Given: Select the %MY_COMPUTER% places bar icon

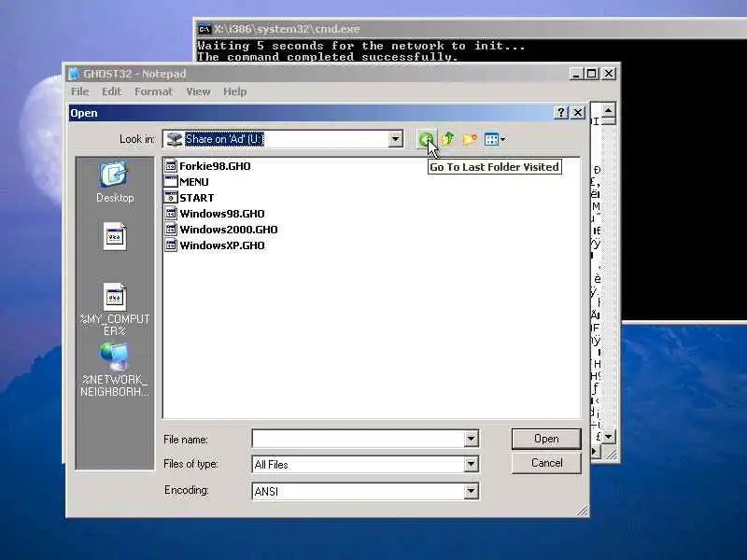Looking at the screenshot, I should [115, 310].
